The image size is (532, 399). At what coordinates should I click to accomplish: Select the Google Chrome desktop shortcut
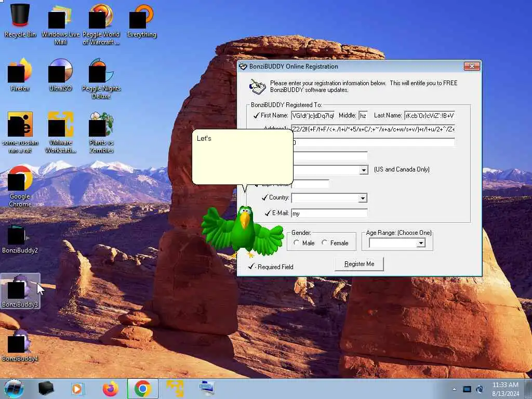[x=20, y=187]
